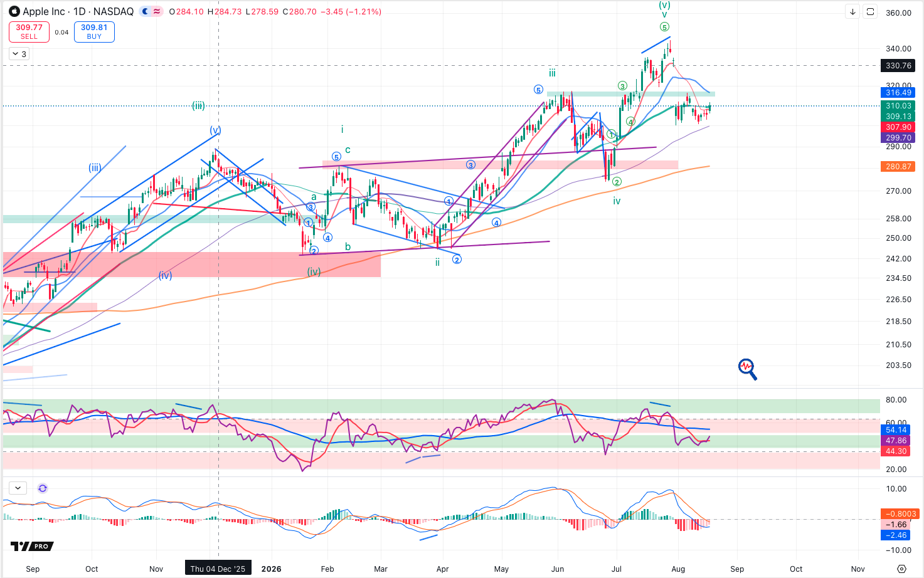Screen dimensions: 924x578
Task: Click the 330.76 crosshair price label
Action: tap(898, 65)
